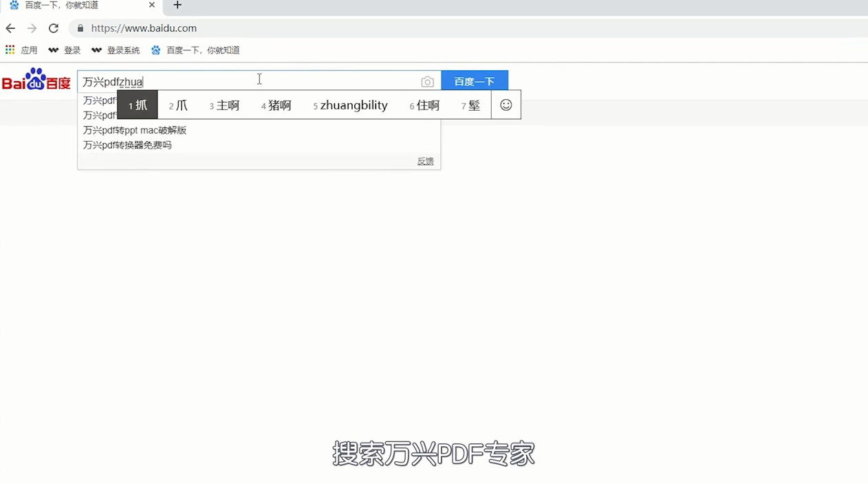Click the emoji icon in the pinyin candidate bar

tap(506, 105)
